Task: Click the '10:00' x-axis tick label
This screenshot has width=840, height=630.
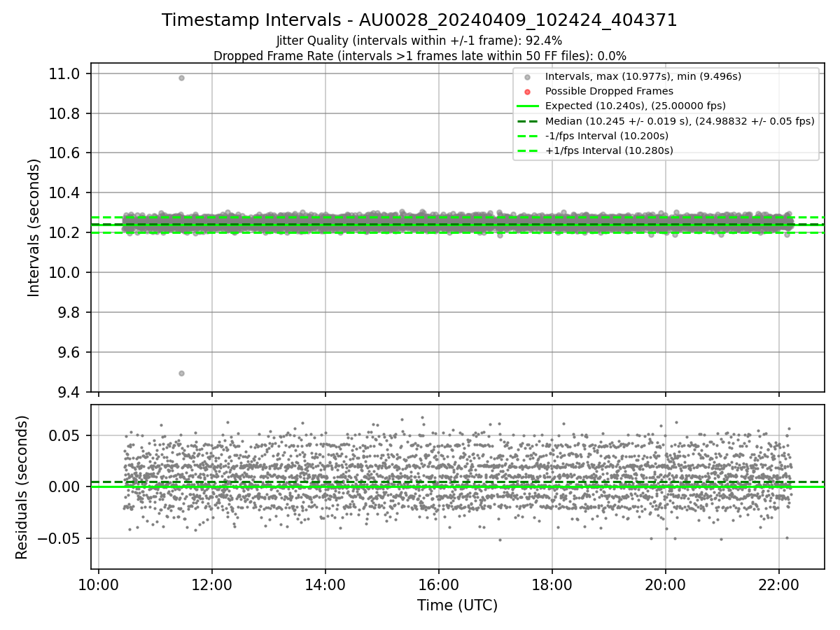Action: pos(99,584)
